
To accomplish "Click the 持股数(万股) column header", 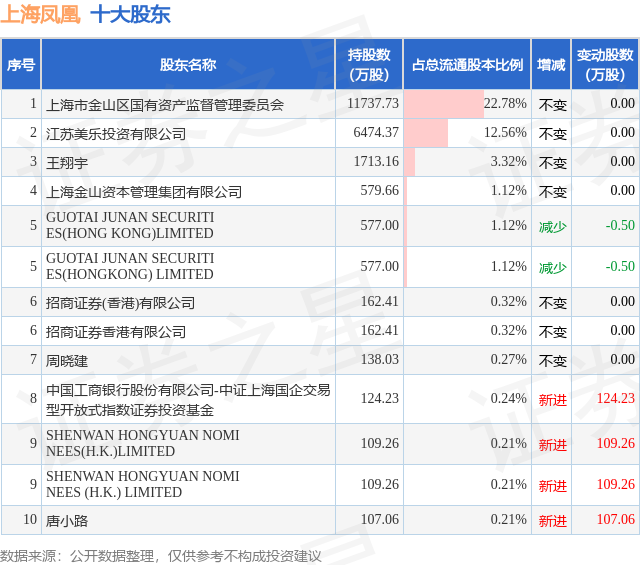I will (x=369, y=65).
